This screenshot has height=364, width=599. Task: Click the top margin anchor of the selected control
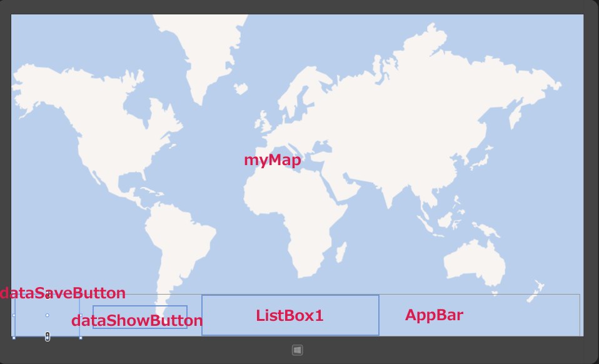coord(48,295)
